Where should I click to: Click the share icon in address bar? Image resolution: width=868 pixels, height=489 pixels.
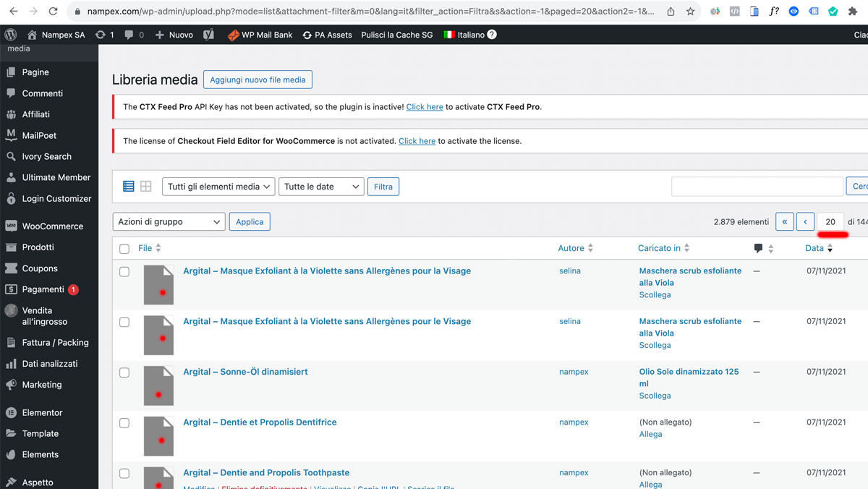tap(671, 12)
